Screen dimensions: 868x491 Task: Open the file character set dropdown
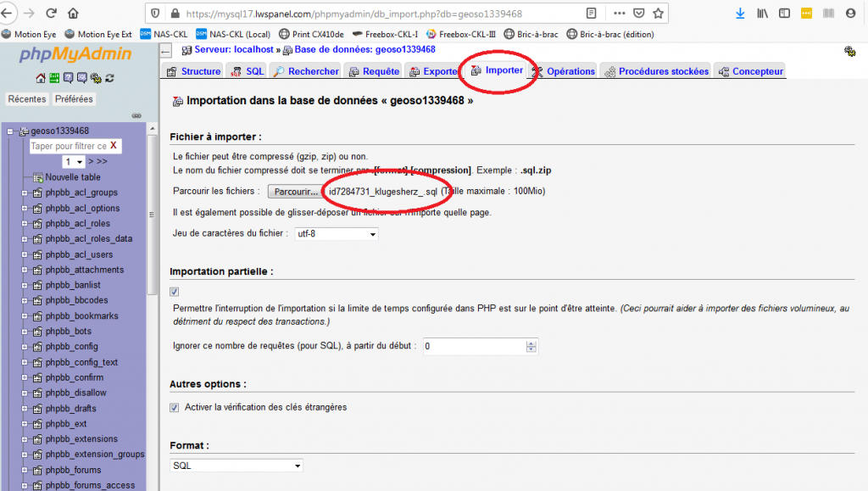point(337,233)
